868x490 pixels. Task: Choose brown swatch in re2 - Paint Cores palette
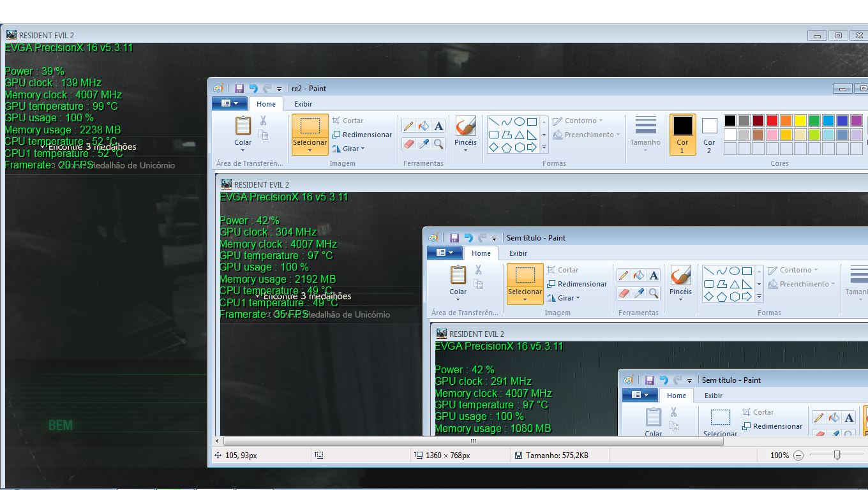point(758,135)
